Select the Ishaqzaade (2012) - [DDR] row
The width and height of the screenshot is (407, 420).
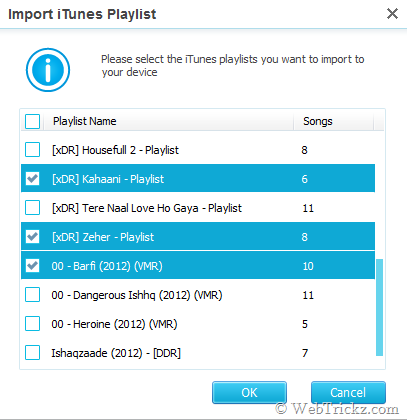[198, 353]
